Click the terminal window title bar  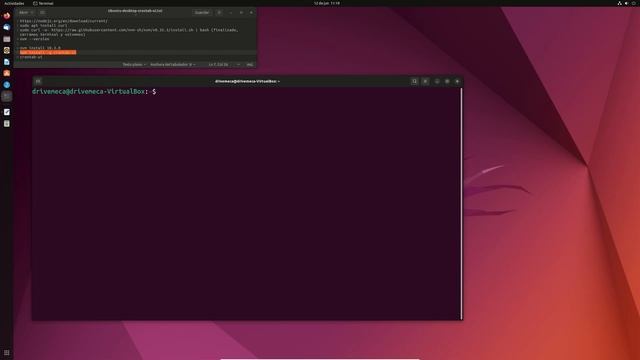pos(247,81)
